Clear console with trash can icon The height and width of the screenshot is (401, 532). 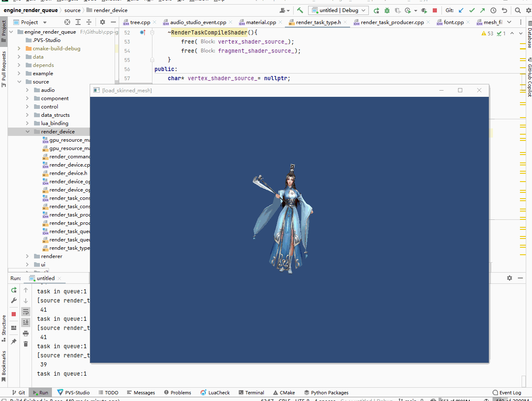(x=26, y=344)
